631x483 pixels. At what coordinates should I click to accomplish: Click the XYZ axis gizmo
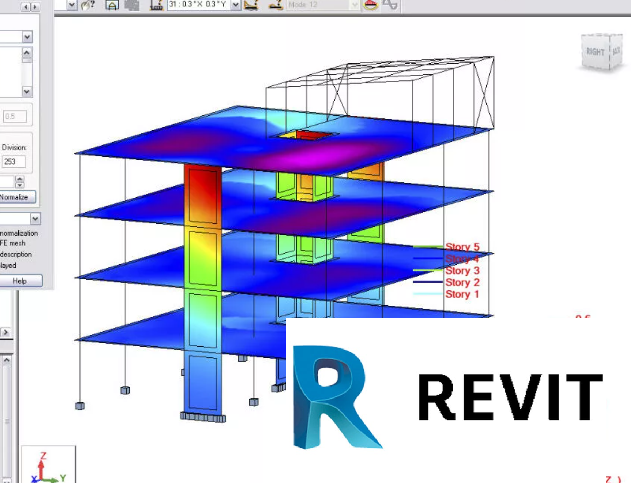(48, 465)
